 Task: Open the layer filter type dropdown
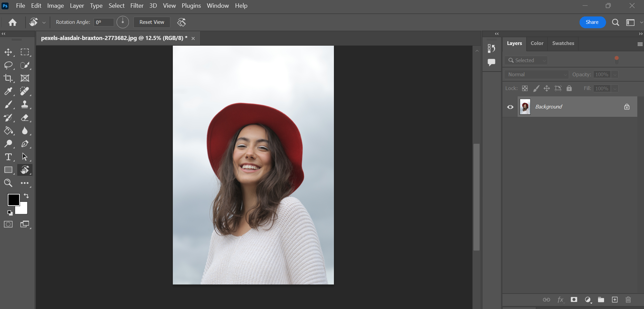tap(526, 60)
